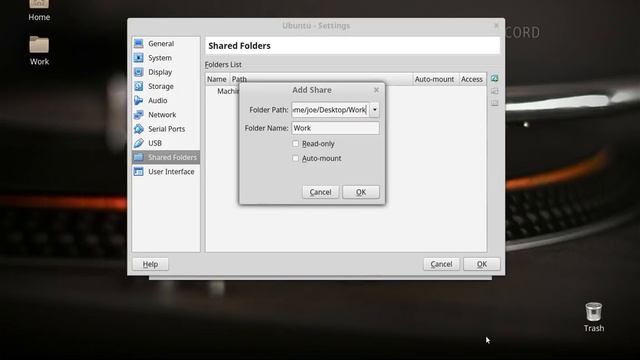Open Display settings category
Viewport: 640px width, 360px height.
click(166, 72)
